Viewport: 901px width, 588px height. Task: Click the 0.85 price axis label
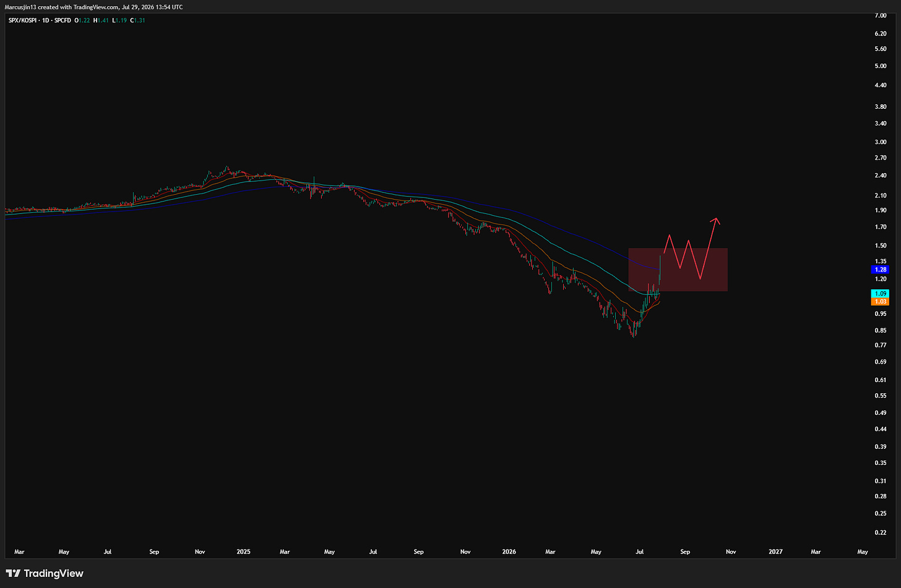point(880,330)
